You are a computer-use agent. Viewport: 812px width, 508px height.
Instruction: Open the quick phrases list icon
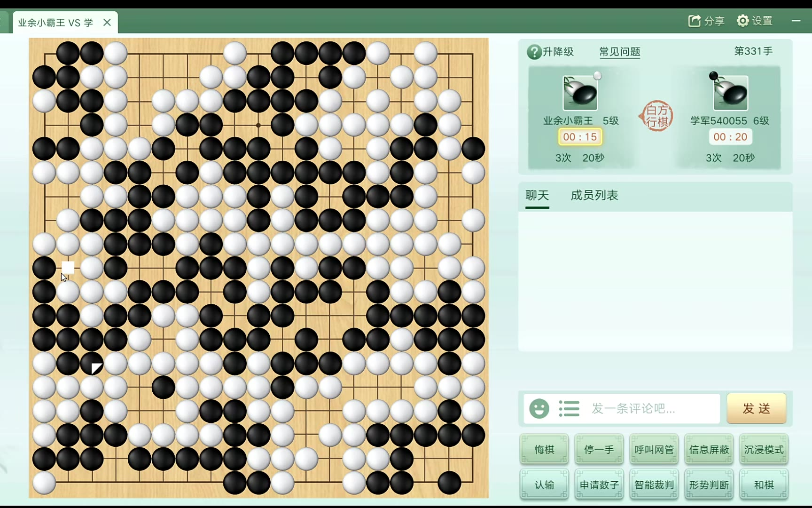(569, 408)
